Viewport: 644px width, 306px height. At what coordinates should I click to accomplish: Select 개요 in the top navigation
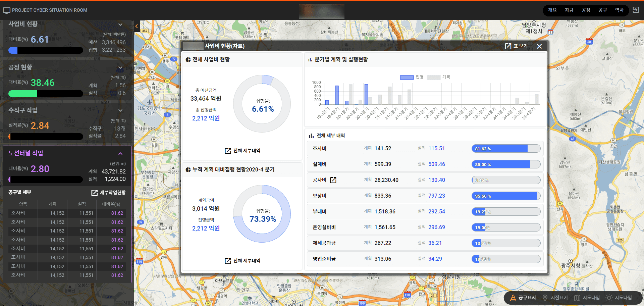pyautogui.click(x=552, y=10)
